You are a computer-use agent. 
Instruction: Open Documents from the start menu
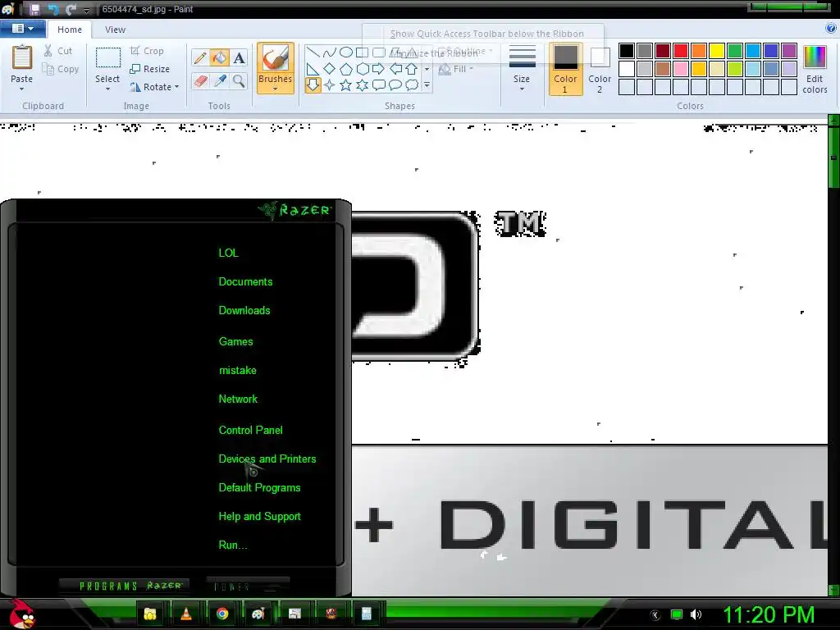tap(245, 282)
